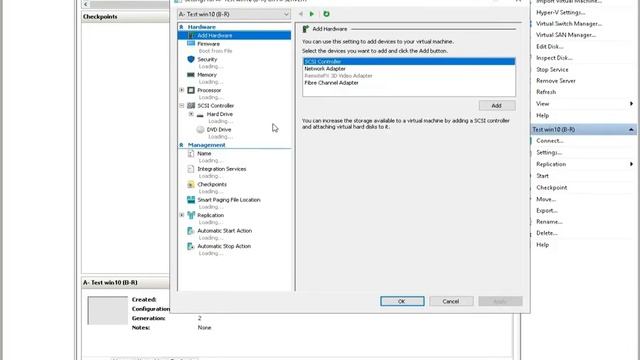
Task: Click the Automatic Start Action icon
Action: coord(190,231)
